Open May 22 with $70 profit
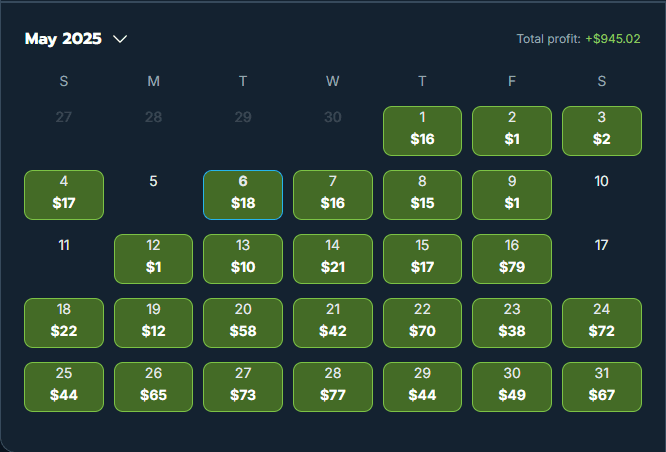This screenshot has height=452, width=666. 422,323
